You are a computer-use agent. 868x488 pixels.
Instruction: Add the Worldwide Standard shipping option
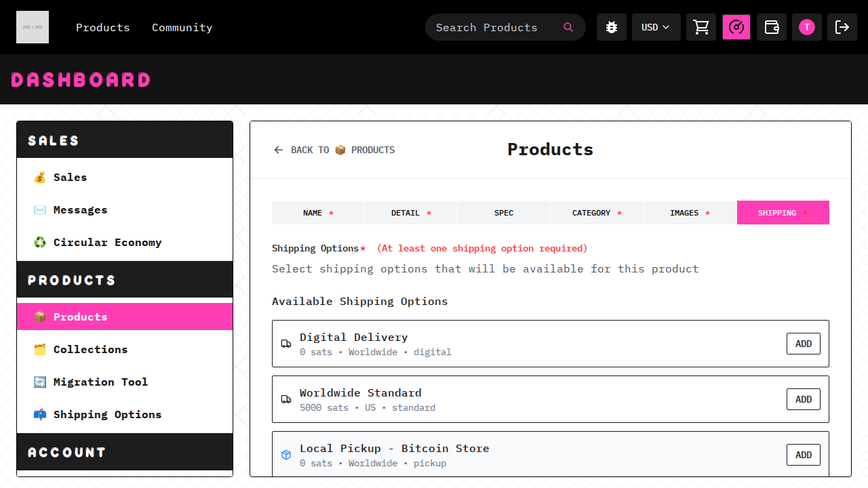click(x=804, y=399)
